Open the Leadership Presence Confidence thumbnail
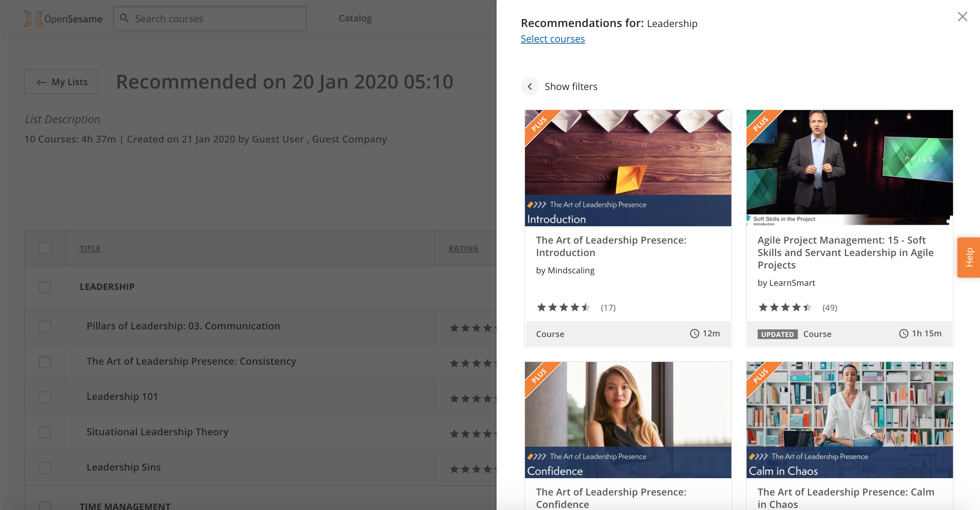Screen dimensions: 980x510 click(628, 420)
